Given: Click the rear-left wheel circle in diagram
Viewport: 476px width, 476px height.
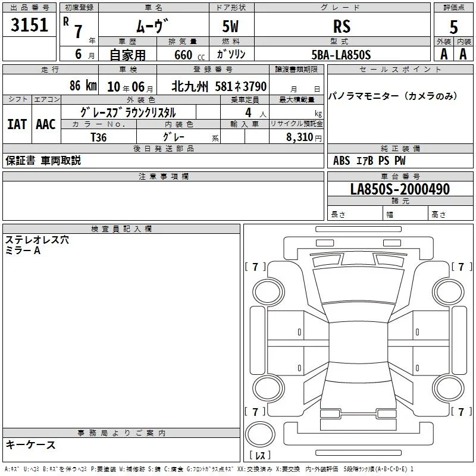Looking at the screenshot, I should (269, 388).
